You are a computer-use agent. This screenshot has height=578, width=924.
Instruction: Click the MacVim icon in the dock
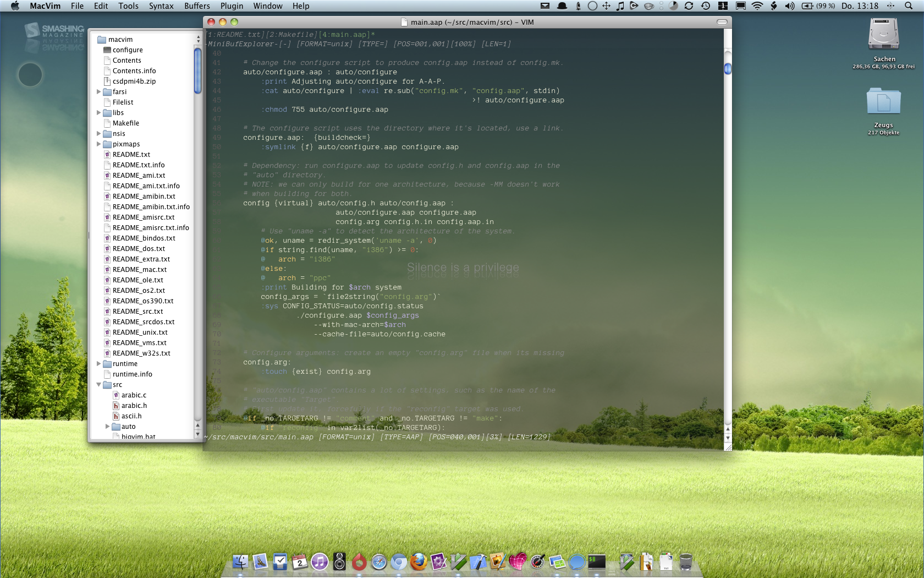click(458, 561)
